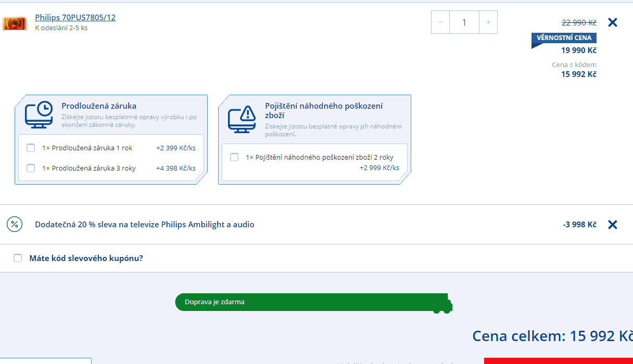
Task: Click the crossed-out price 22 990 Kč
Action: [x=579, y=22]
